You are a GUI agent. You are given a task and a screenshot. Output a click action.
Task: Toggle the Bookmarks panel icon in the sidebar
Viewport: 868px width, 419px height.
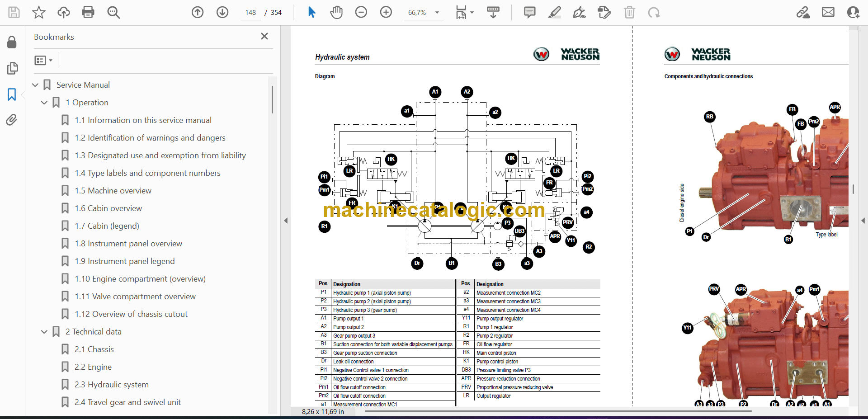click(12, 94)
